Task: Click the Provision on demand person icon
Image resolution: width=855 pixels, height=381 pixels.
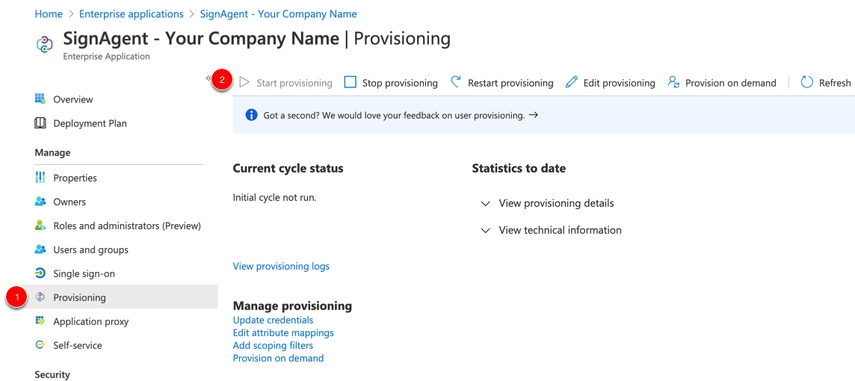Action: pos(673,83)
